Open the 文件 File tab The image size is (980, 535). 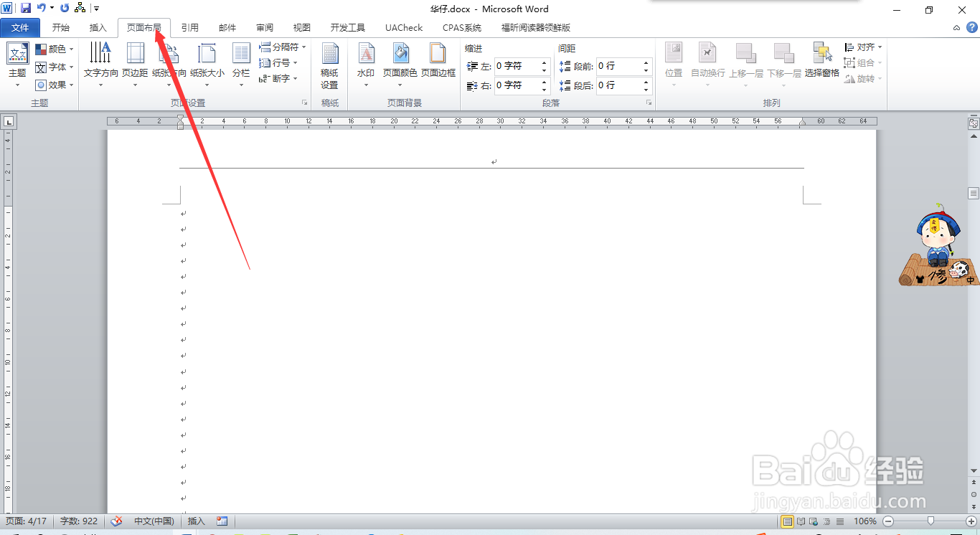tap(20, 28)
